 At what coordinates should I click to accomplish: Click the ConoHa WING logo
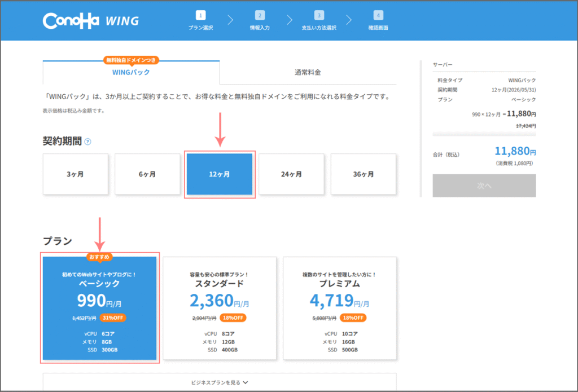click(x=91, y=21)
